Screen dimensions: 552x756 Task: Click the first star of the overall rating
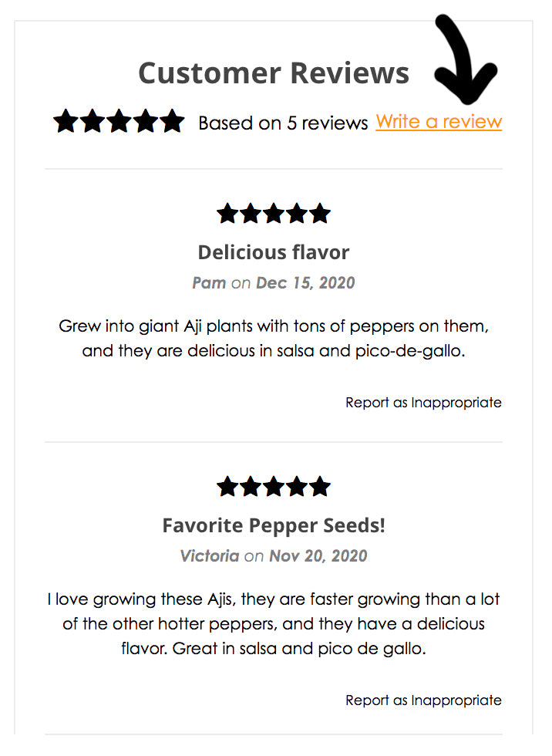click(66, 122)
